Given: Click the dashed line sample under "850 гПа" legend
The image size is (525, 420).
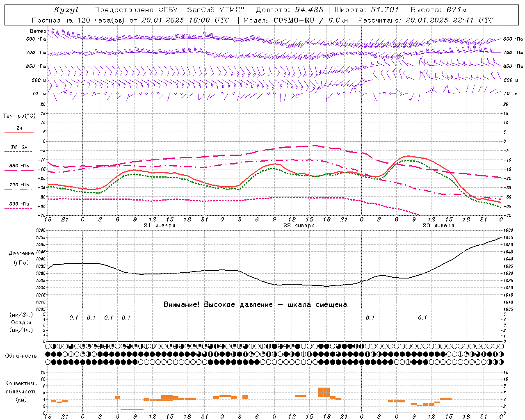Looking at the screenshot, I should click(x=18, y=171).
